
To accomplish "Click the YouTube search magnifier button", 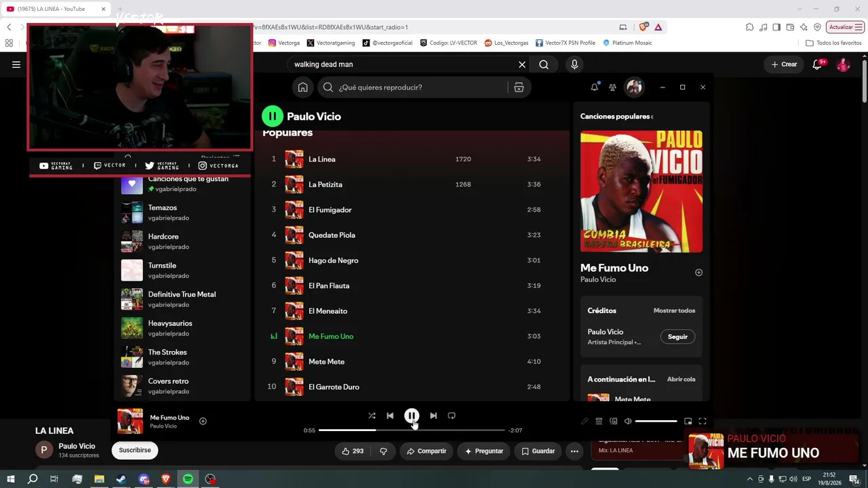I will point(544,64).
